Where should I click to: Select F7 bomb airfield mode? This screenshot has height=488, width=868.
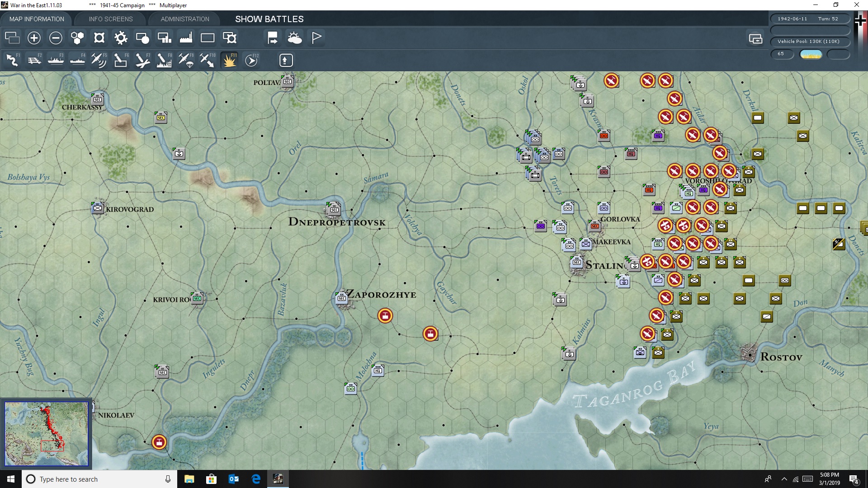tap(142, 60)
